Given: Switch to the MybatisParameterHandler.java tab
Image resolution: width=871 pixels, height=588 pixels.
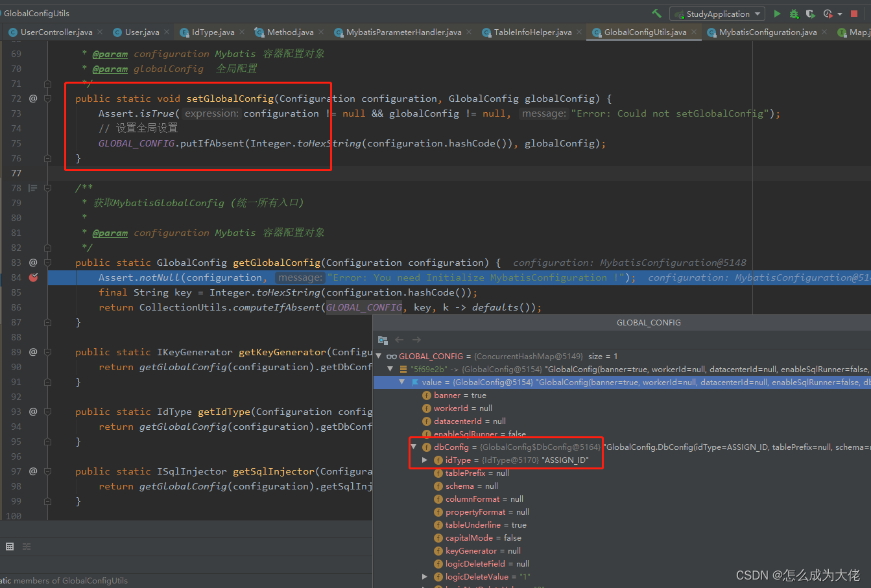Looking at the screenshot, I should tap(404, 32).
